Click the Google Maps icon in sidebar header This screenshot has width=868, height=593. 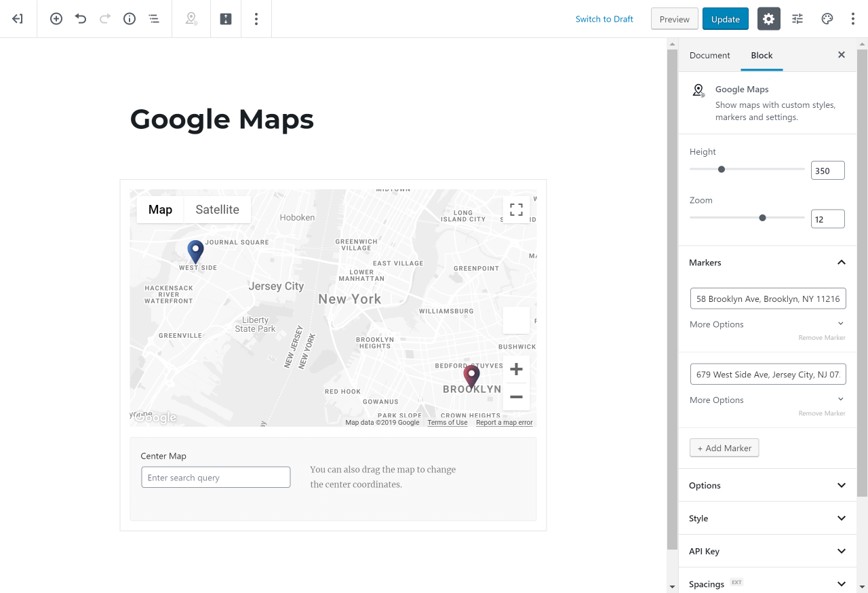698,90
